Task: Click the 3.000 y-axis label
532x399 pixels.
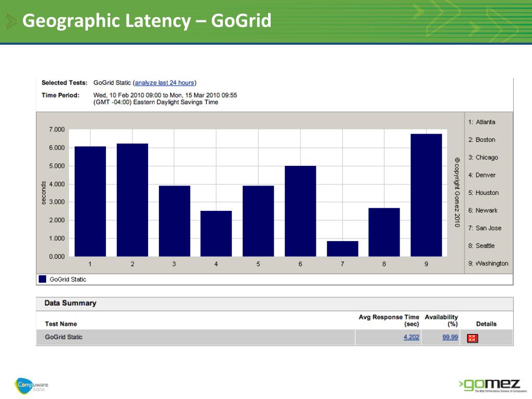Action: [57, 202]
